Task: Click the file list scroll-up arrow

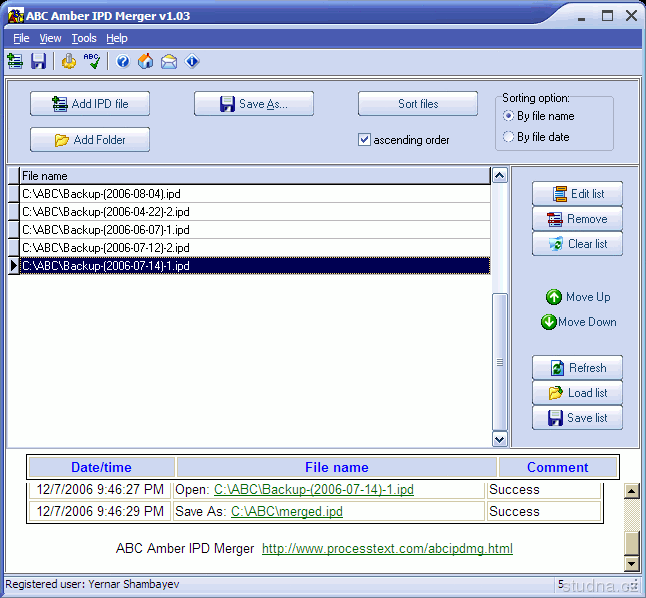Action: click(500, 176)
